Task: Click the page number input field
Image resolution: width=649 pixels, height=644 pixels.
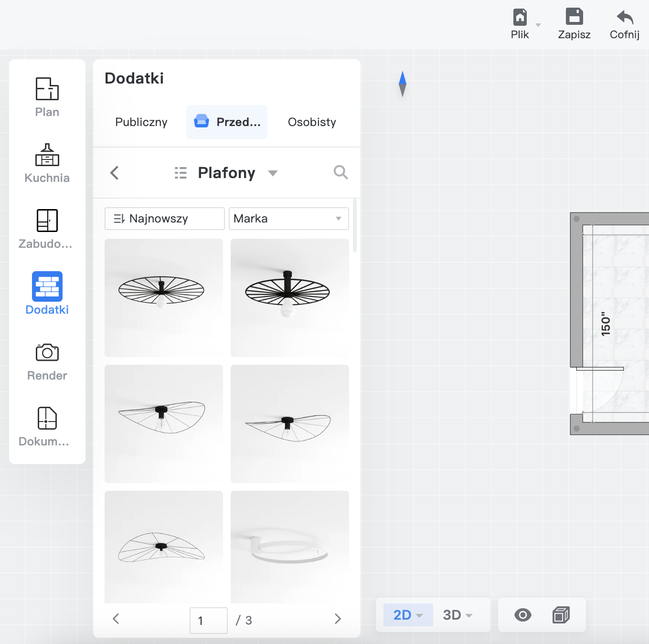Action: (208, 620)
